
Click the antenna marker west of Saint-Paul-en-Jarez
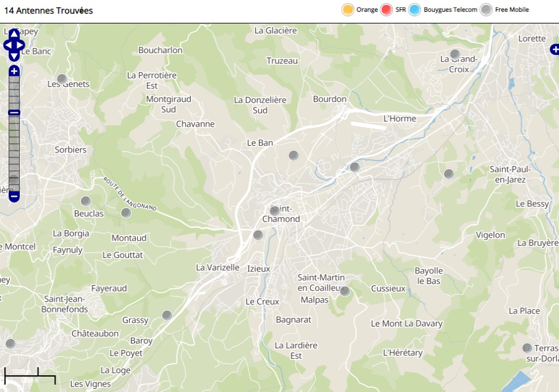tap(449, 174)
